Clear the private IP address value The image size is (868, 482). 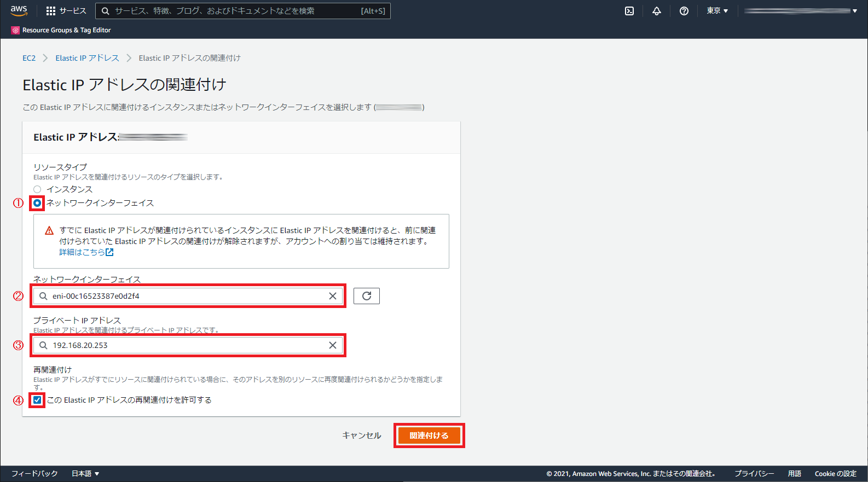[x=333, y=345]
